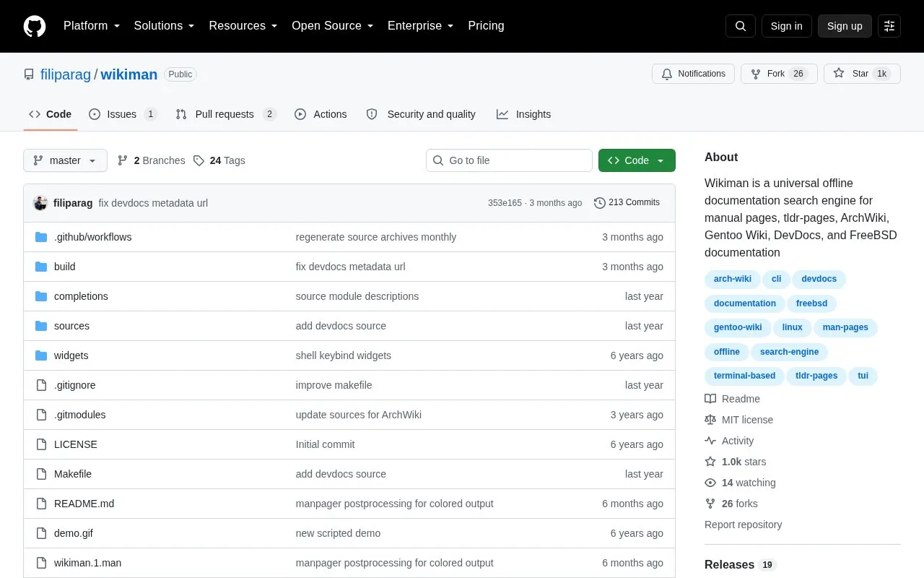Screen dimensions: 924x578
Task: Expand the Open Source menu
Action: click(332, 26)
